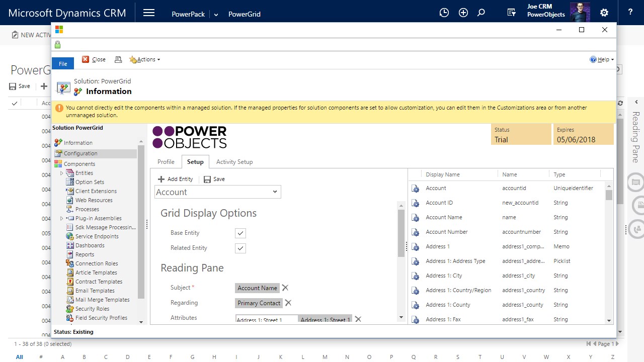Select the Account accountid field row icon
644x362 pixels.
[x=416, y=189]
